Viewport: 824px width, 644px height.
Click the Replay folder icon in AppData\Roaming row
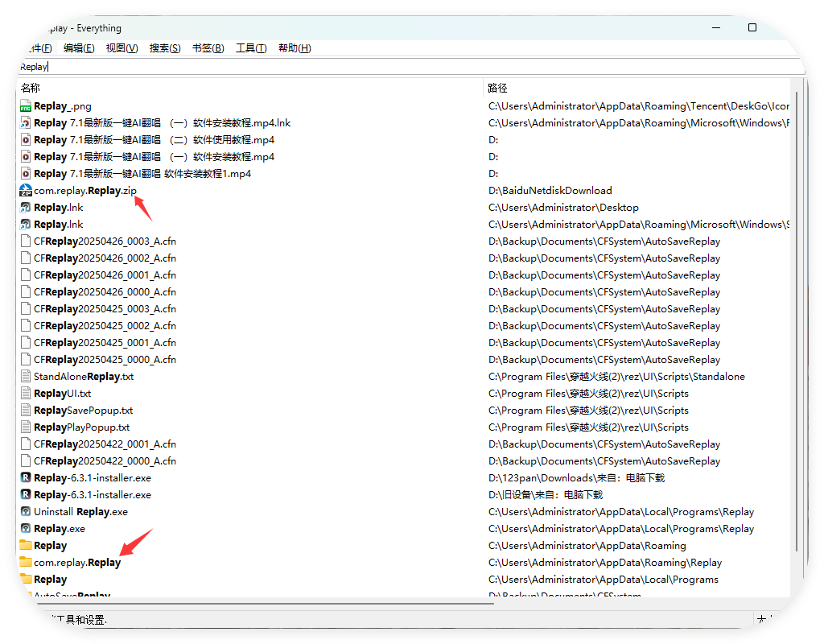[x=25, y=545]
